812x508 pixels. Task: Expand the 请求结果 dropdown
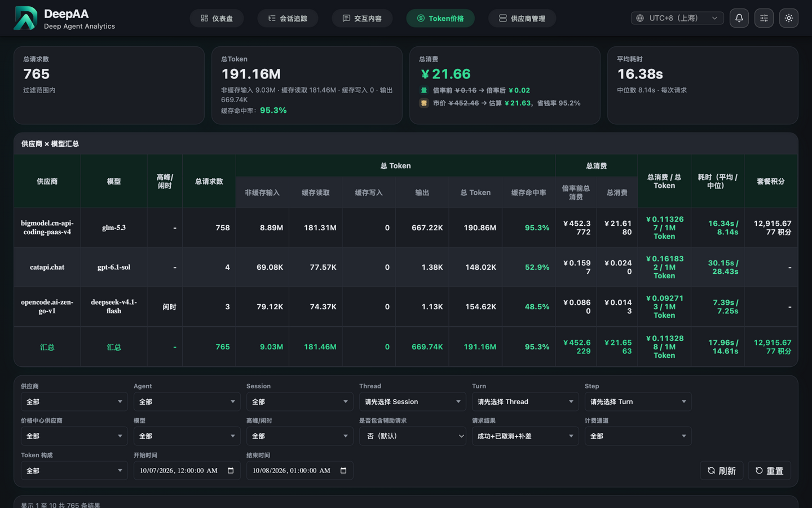[525, 436]
